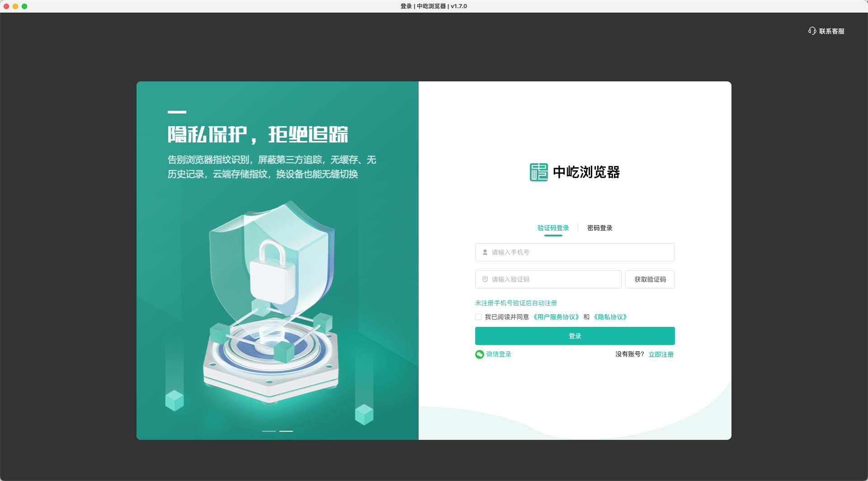The width and height of the screenshot is (868, 481).
Task: Click the 隐私保护，拒绝追踪 banner heading
Action: [258, 135]
